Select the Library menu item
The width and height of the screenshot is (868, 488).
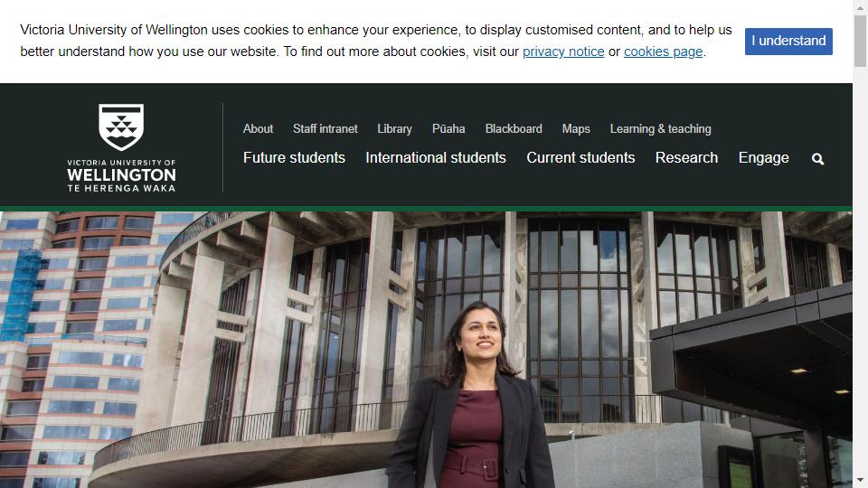point(395,129)
